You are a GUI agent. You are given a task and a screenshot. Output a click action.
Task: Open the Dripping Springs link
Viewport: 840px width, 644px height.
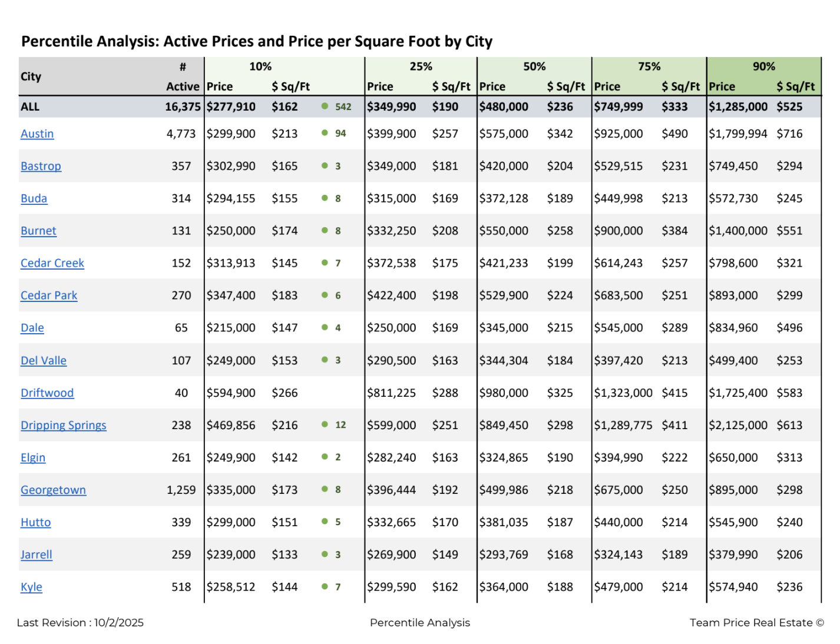coord(64,426)
